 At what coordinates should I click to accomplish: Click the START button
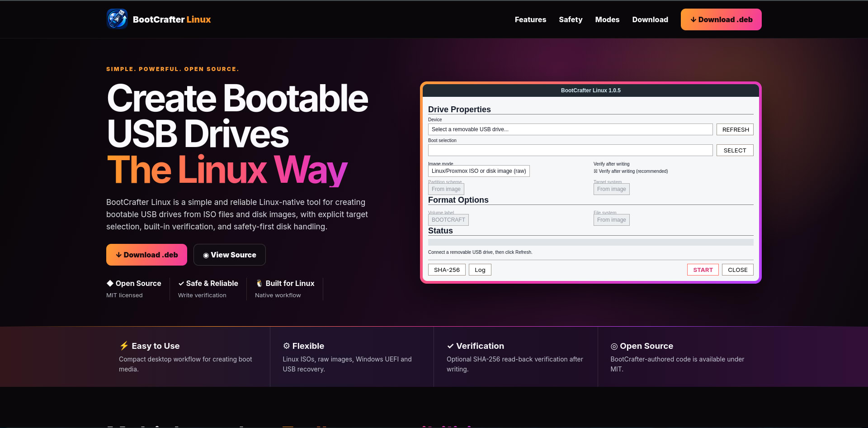pos(703,270)
